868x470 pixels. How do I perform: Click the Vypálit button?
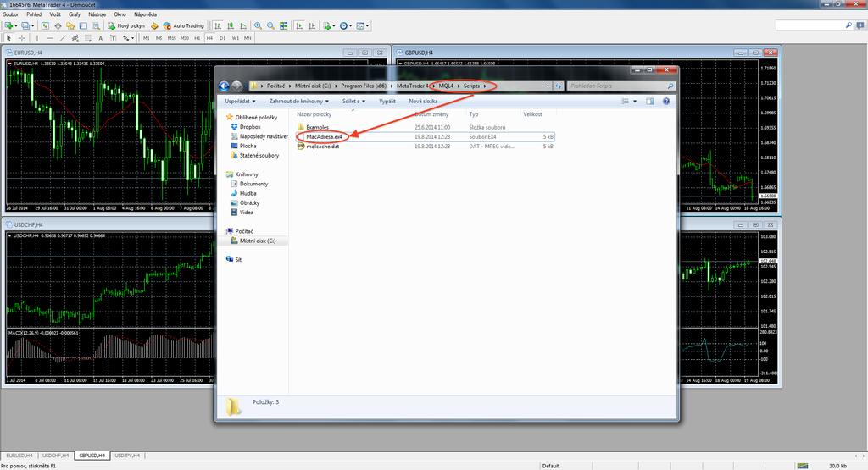click(x=387, y=101)
